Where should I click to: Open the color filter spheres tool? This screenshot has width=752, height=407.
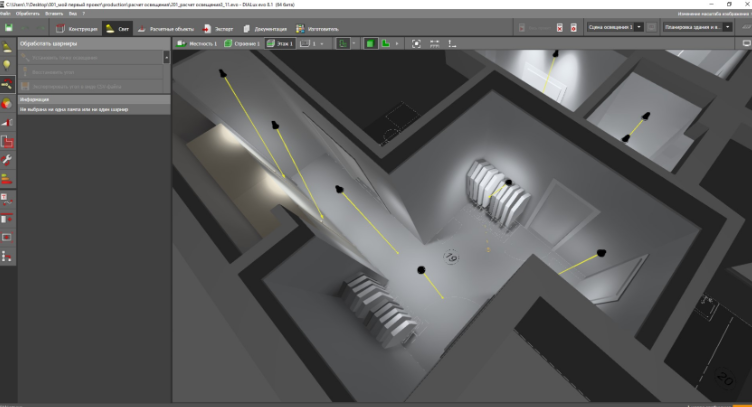pyautogui.click(x=7, y=104)
